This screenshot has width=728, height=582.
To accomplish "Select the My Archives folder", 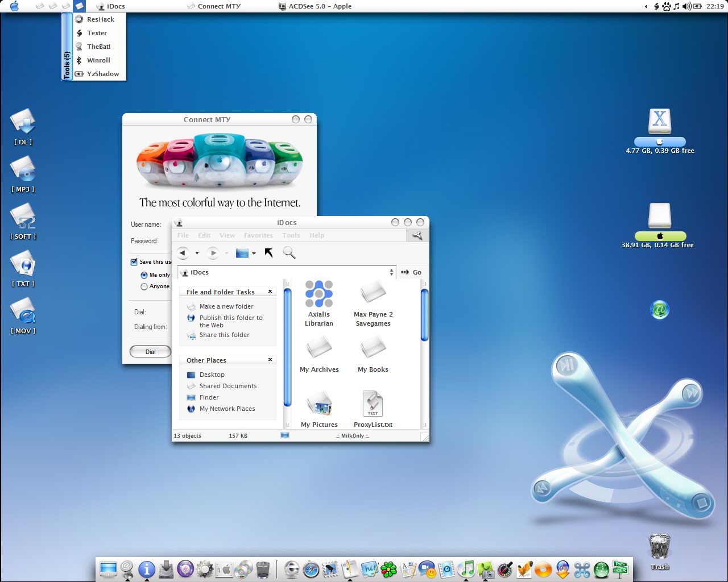I will coord(319,354).
